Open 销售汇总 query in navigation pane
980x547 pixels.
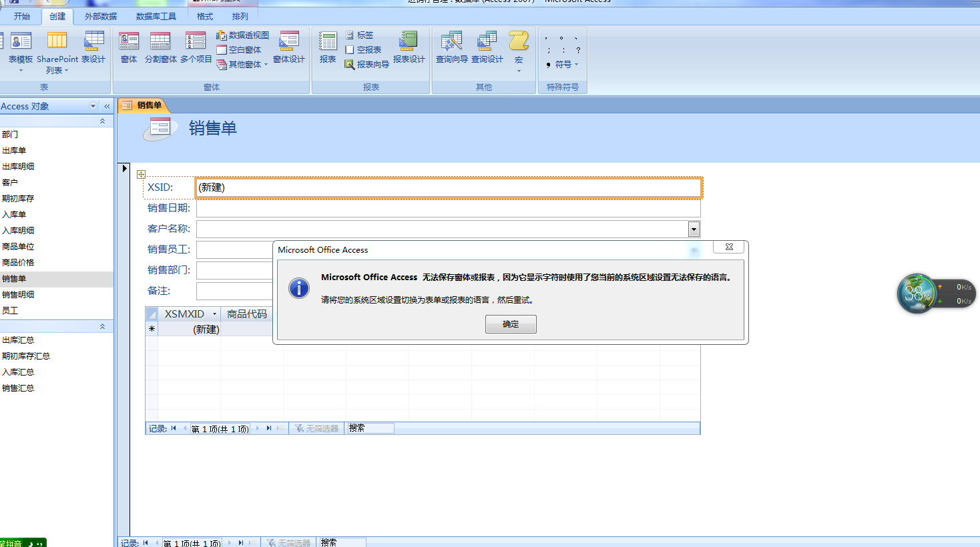click(18, 388)
